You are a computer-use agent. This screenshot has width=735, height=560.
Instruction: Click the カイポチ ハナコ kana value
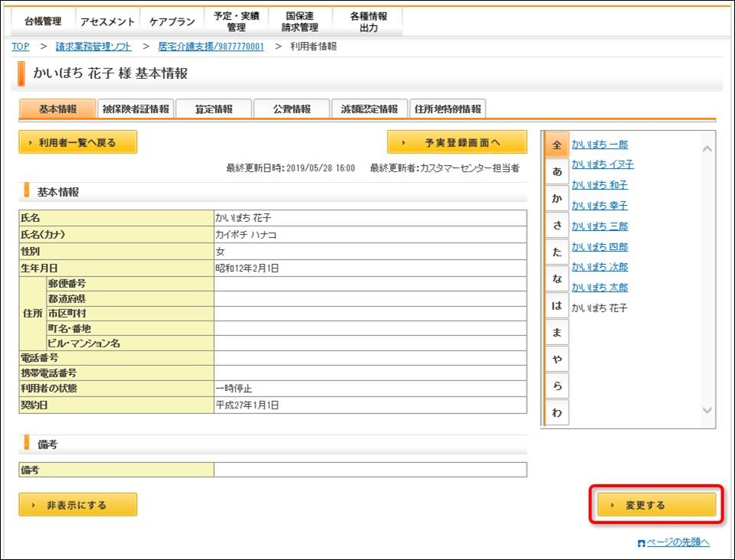click(x=246, y=235)
